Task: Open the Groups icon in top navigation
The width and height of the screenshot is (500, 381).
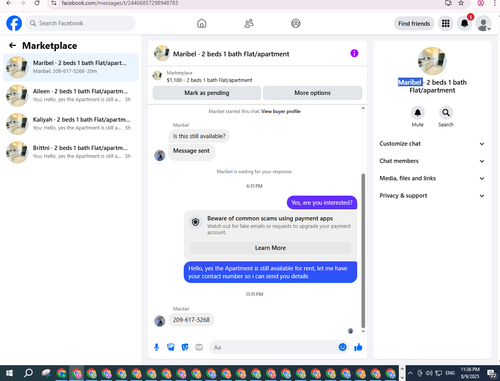Action: coord(296,23)
